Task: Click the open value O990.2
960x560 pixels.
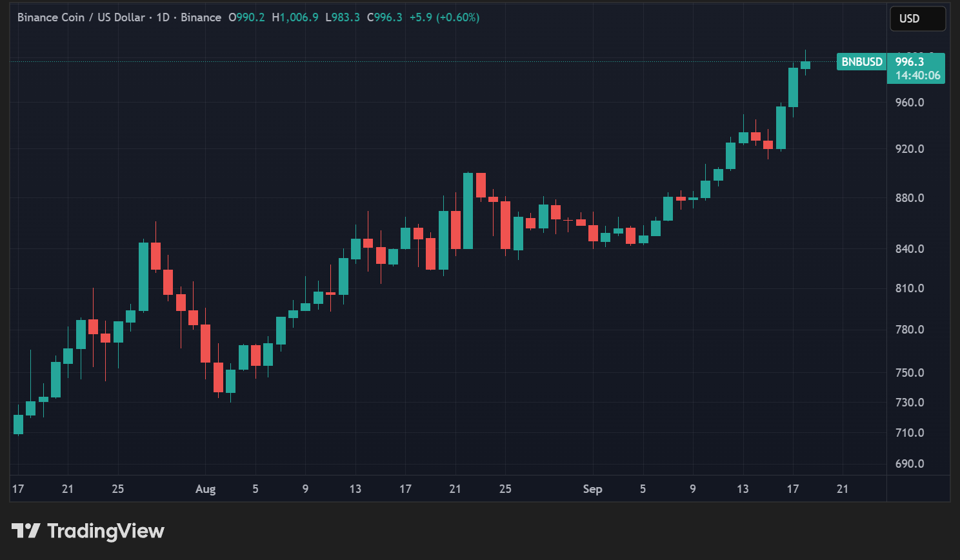Action: click(x=246, y=17)
